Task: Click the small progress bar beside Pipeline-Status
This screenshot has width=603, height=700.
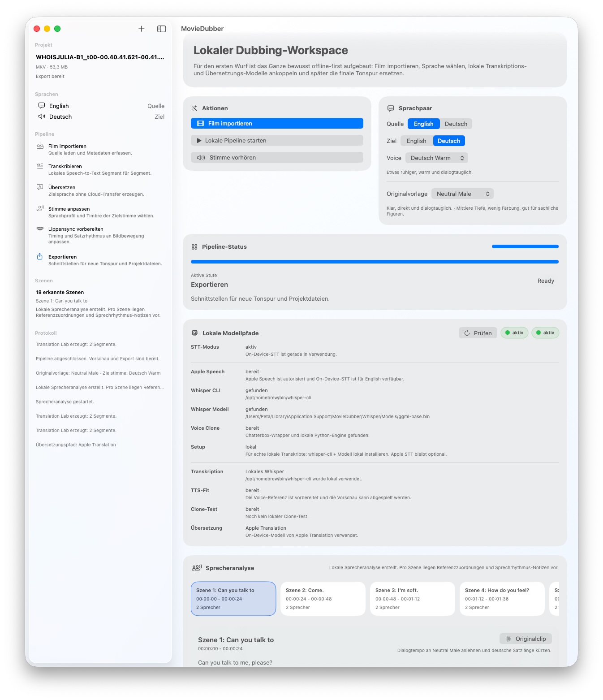Action: click(x=525, y=246)
